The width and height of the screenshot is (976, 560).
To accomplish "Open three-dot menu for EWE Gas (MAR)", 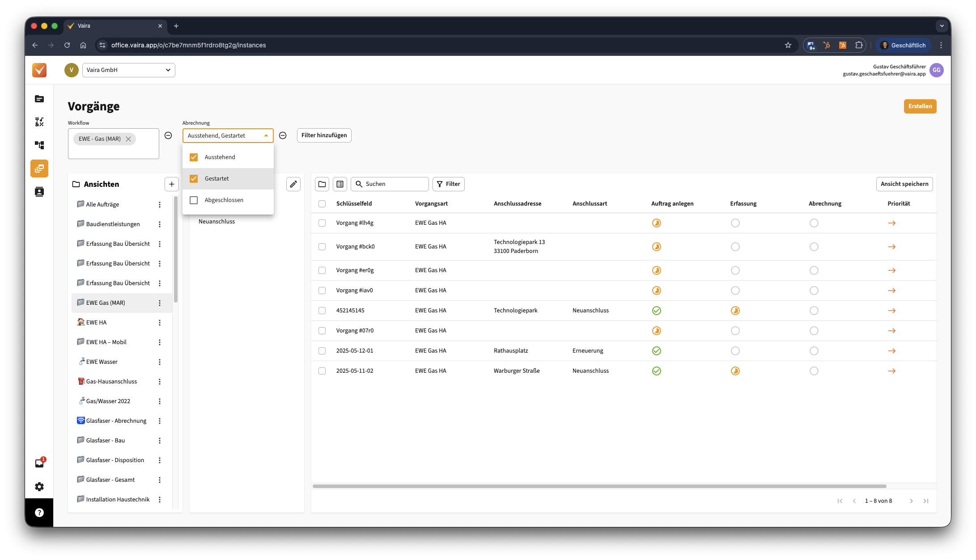I will (160, 303).
